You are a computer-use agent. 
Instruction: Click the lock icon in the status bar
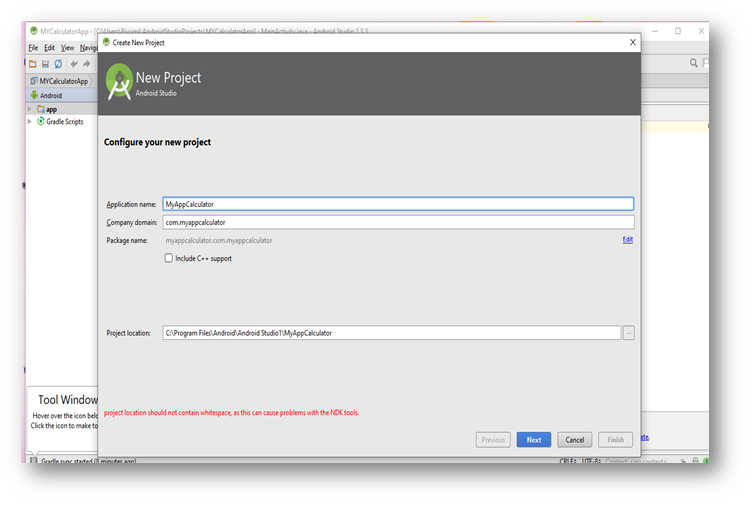(695, 460)
